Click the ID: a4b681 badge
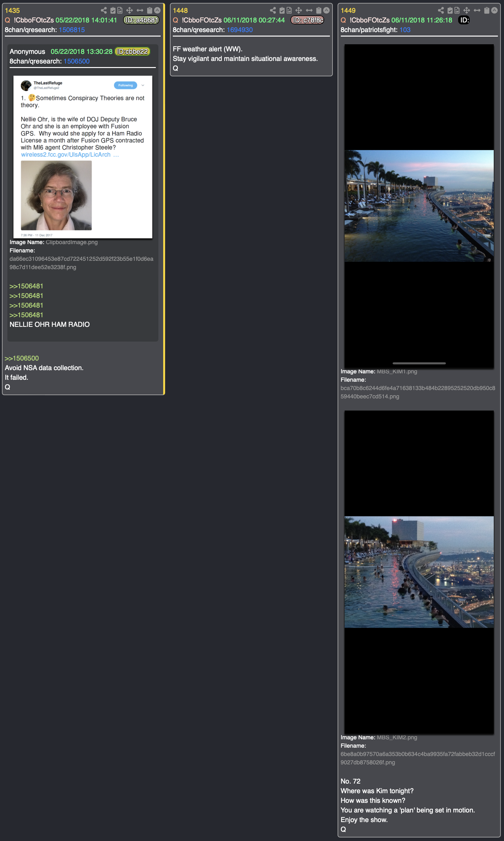This screenshot has width=504, height=841. (141, 21)
